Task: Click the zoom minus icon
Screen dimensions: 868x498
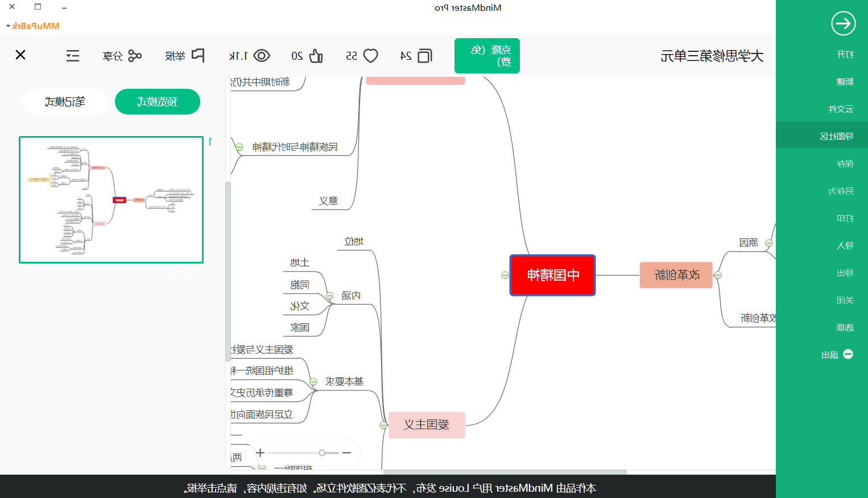Action: [347, 453]
